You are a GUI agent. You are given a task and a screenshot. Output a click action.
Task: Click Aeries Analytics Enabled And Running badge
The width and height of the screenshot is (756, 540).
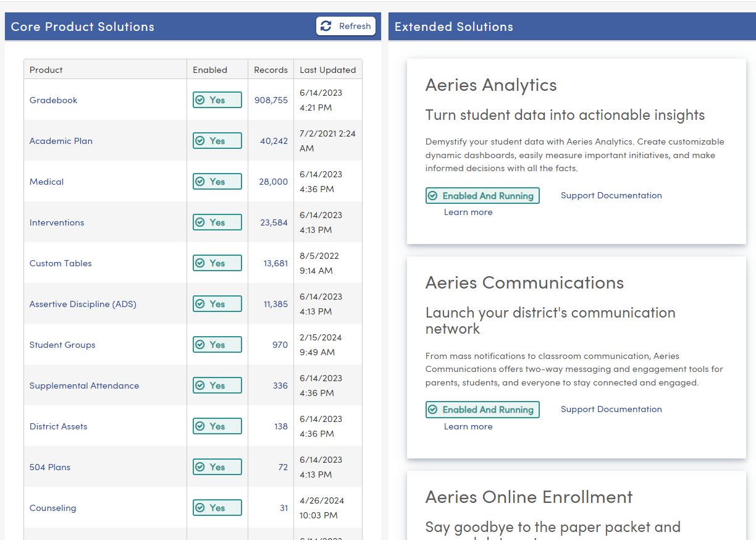tap(482, 196)
